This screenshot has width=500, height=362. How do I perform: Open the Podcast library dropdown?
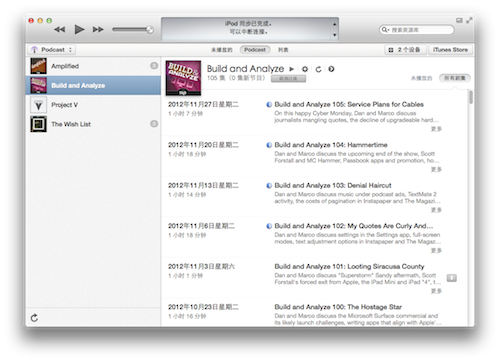click(52, 50)
